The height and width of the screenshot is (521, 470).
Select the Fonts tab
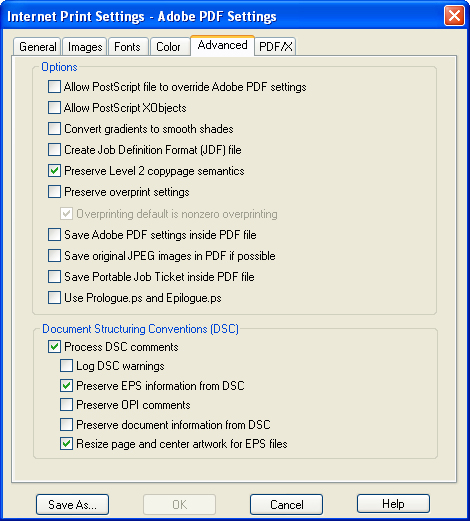(128, 47)
